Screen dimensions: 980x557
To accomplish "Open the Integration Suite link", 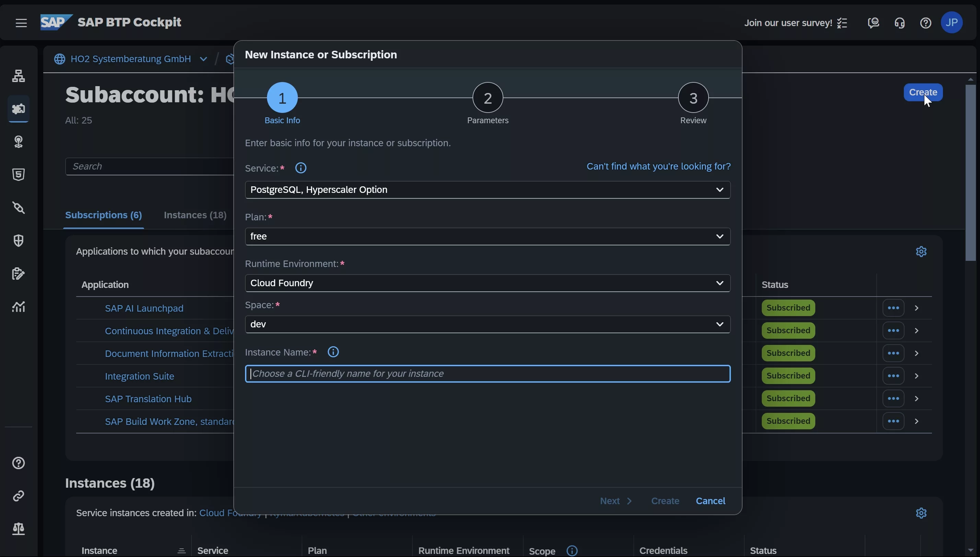I will pyautogui.click(x=140, y=376).
